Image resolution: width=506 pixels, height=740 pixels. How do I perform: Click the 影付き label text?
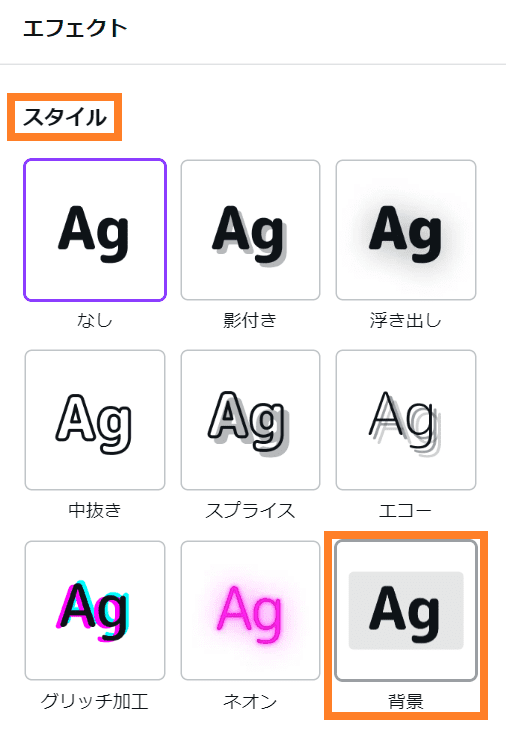250,320
